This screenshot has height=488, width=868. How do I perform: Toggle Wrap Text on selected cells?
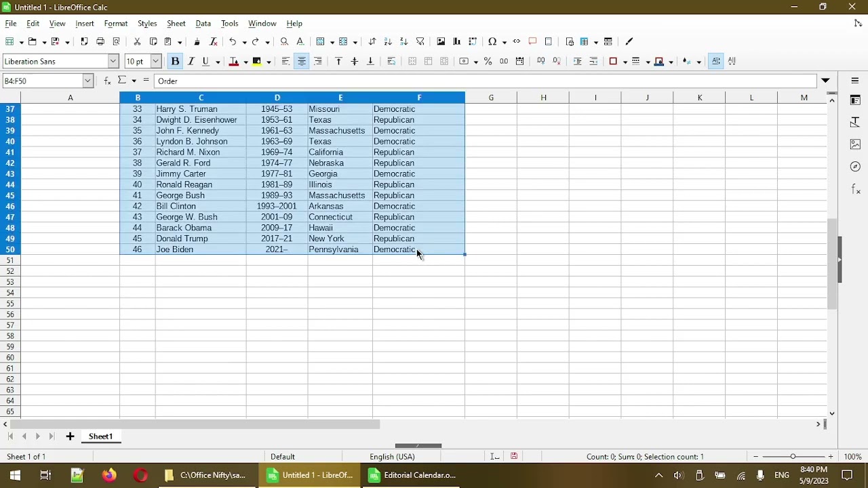pos(391,61)
